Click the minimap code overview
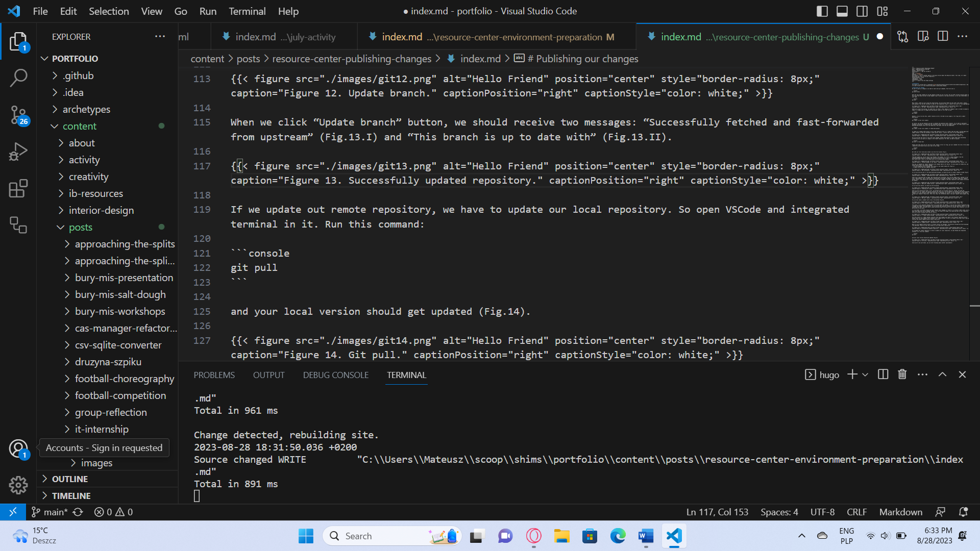Viewport: 980px width, 551px height. [940, 156]
